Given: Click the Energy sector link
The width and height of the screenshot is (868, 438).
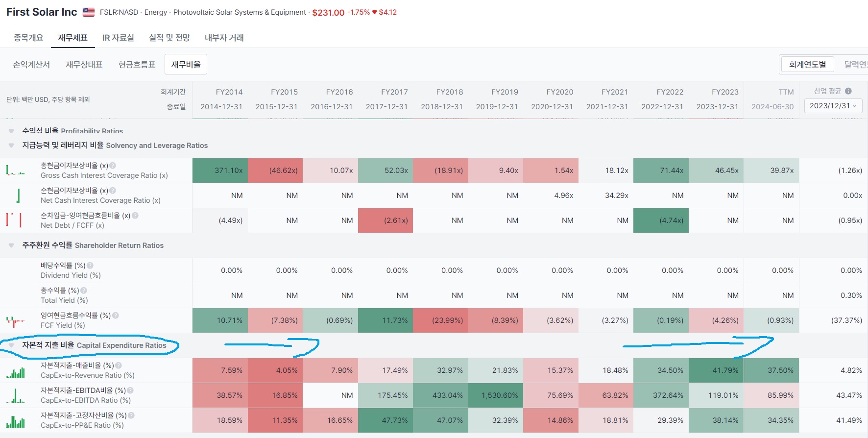Looking at the screenshot, I should pos(156,12).
